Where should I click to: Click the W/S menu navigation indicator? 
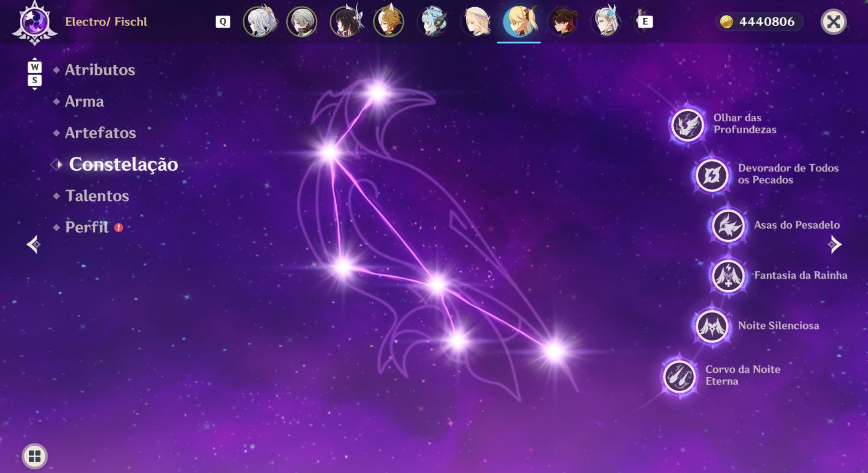point(35,74)
